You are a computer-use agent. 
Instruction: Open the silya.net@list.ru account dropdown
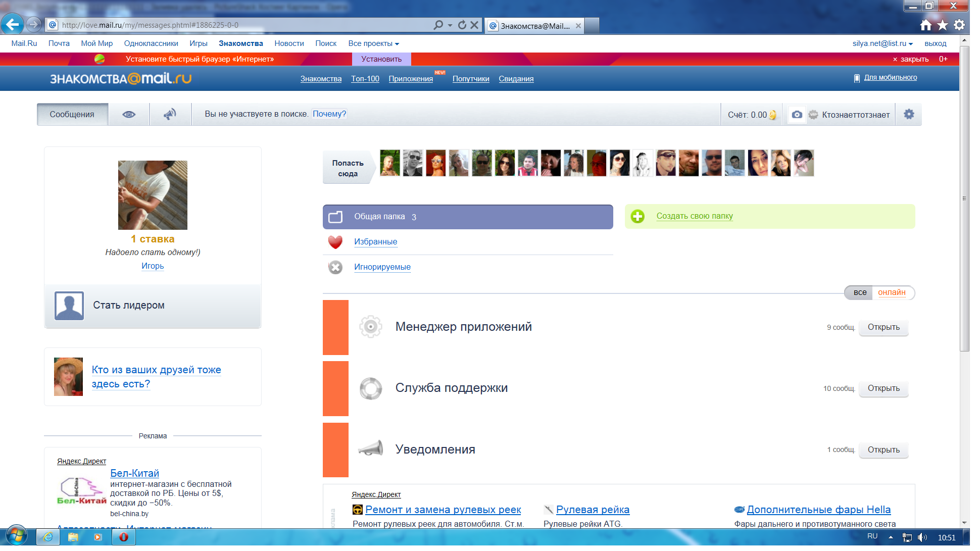[x=883, y=43]
